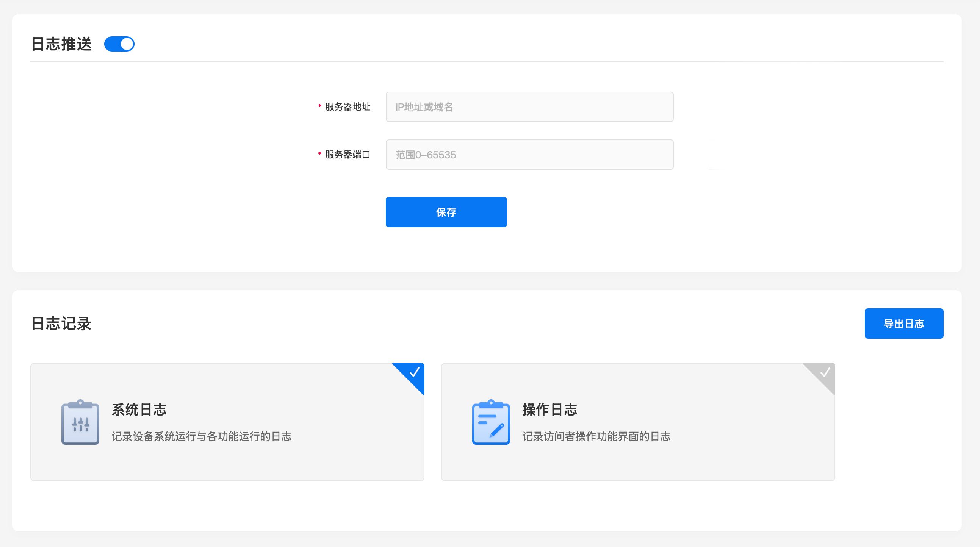This screenshot has width=980, height=547.
Task: Click the 服务器地址 field label
Action: (348, 107)
